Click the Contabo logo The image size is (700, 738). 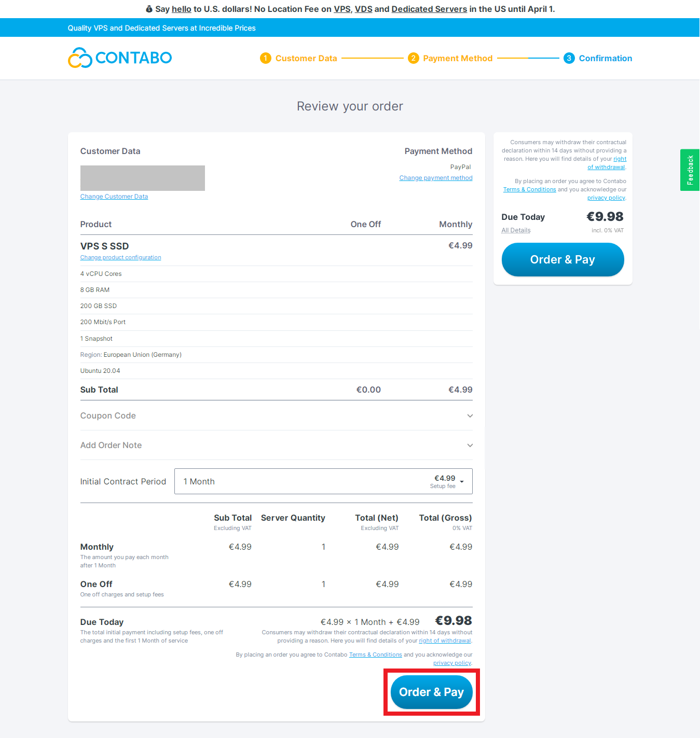pyautogui.click(x=120, y=58)
